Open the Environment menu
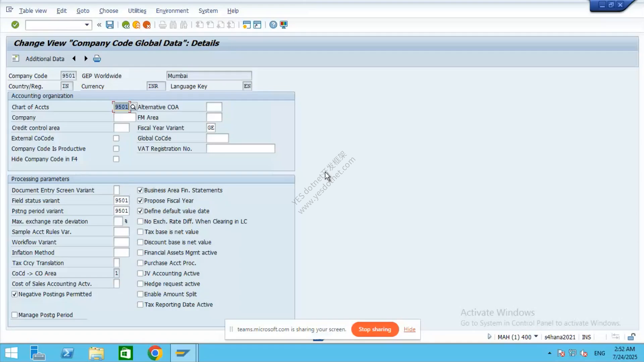The height and width of the screenshot is (362, 644). (x=172, y=11)
